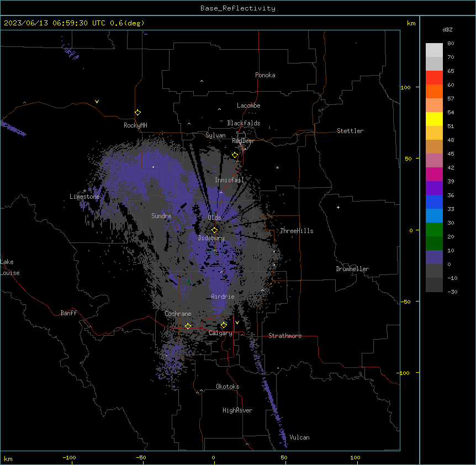
Task: Click the yellow V marker northwest of RockyMH
Action: 97,102
